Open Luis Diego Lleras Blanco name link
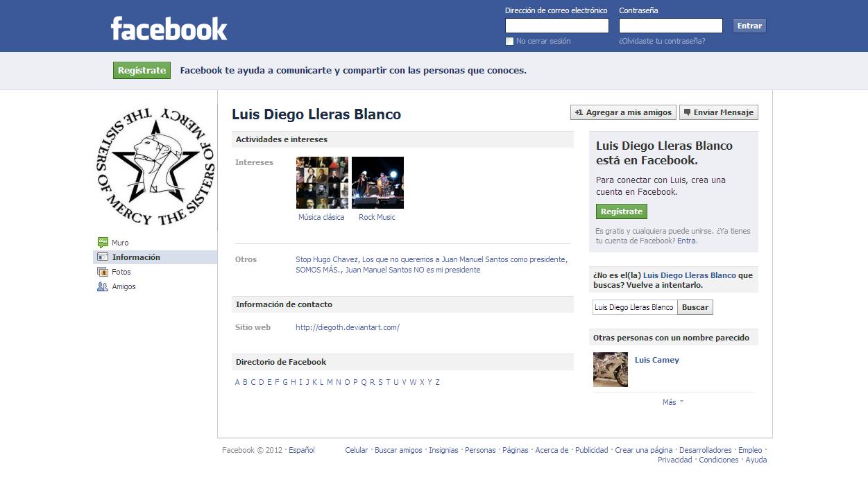The height and width of the screenshot is (493, 868). [690, 275]
